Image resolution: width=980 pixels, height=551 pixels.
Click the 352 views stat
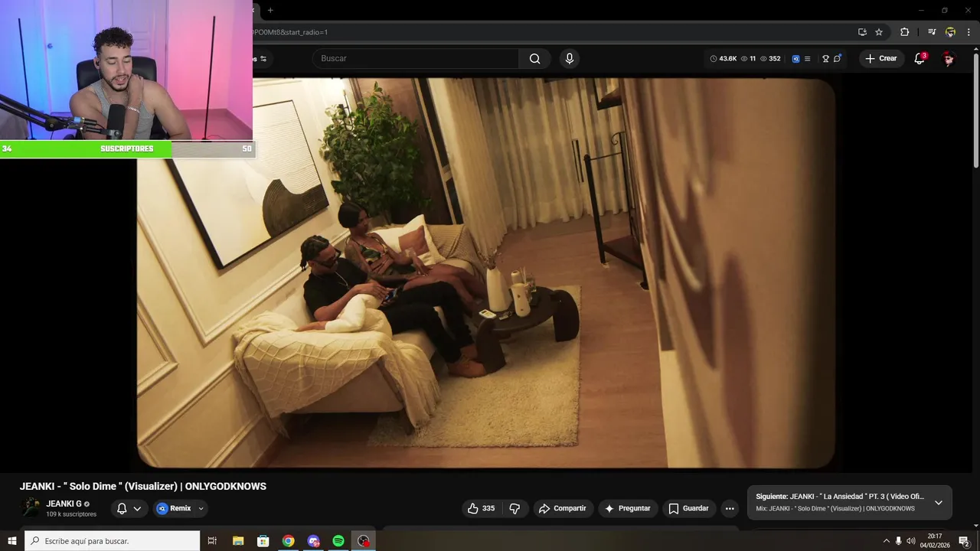tap(770, 58)
